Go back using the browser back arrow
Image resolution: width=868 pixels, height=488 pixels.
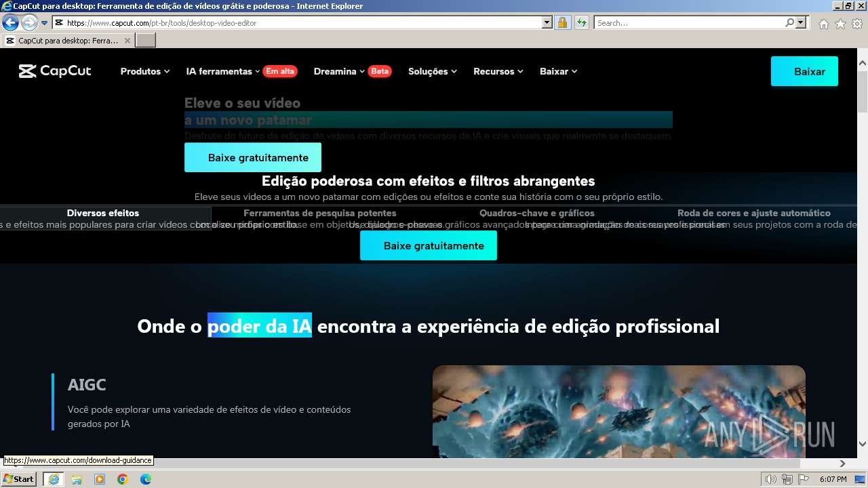(10, 23)
